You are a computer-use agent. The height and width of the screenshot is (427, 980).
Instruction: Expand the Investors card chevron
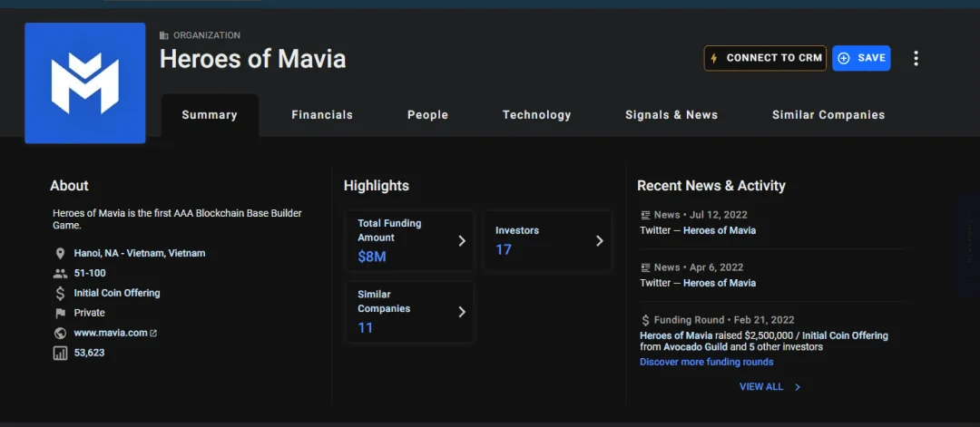pyautogui.click(x=600, y=241)
